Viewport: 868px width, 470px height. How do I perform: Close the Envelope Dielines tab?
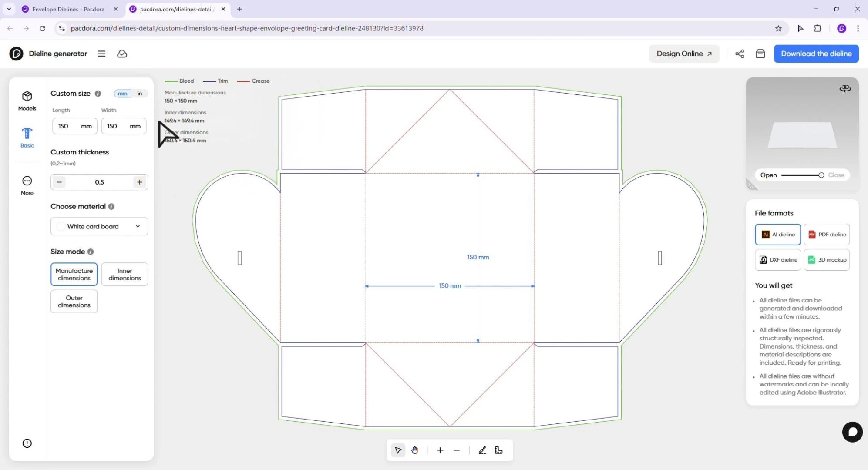(116, 9)
